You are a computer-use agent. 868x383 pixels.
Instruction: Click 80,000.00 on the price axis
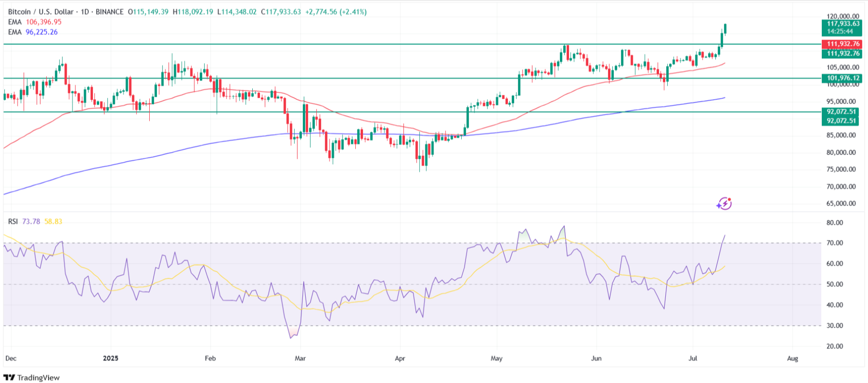click(x=841, y=153)
